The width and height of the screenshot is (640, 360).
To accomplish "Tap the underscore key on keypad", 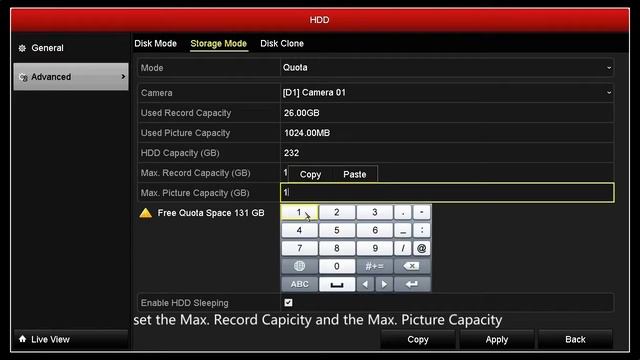I will point(403,230).
